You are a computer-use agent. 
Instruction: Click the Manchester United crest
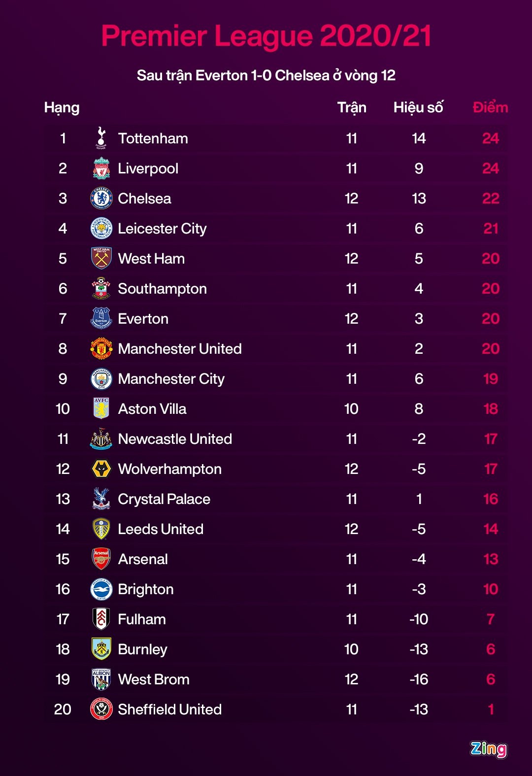[101, 349]
